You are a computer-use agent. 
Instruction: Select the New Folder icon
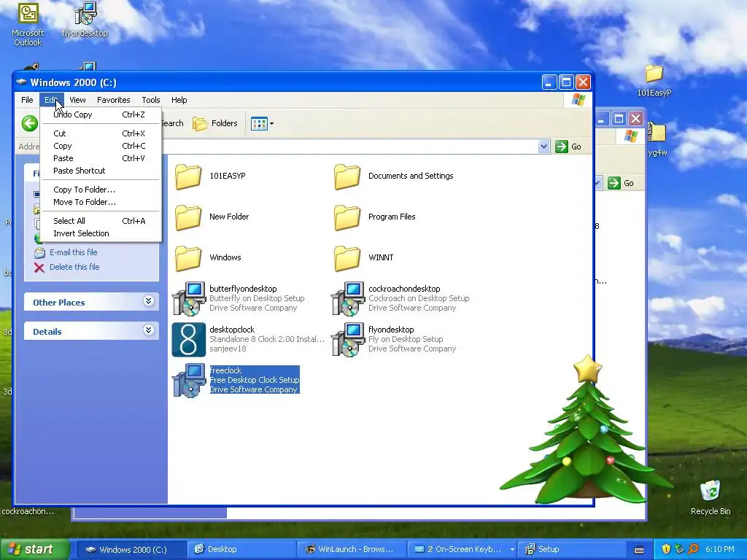[187, 217]
